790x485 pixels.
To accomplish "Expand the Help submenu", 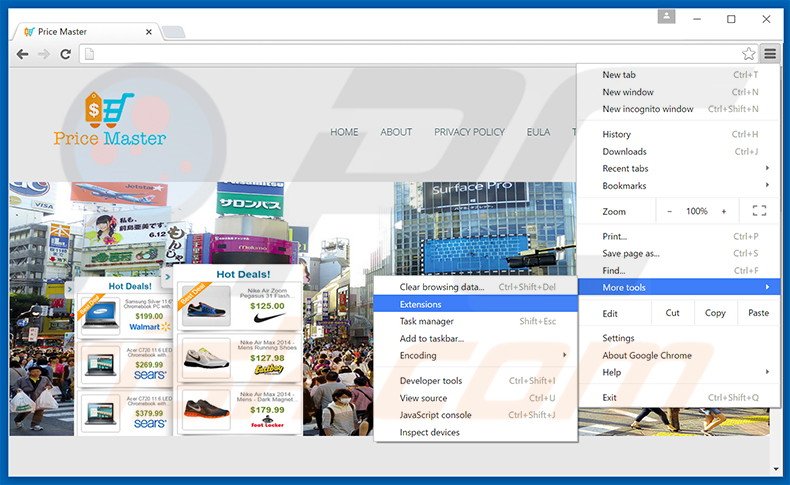I will [x=679, y=372].
